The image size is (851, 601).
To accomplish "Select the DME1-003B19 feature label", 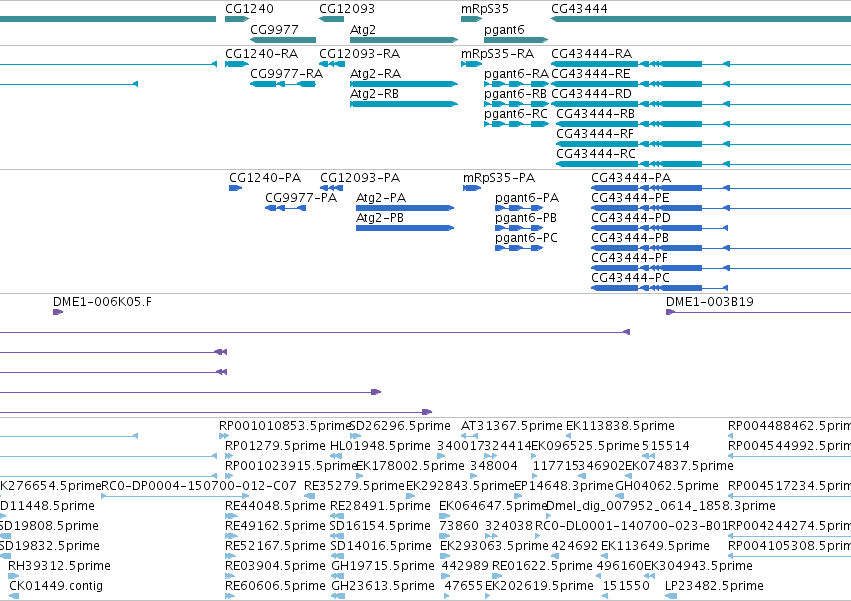I will pos(710,302).
